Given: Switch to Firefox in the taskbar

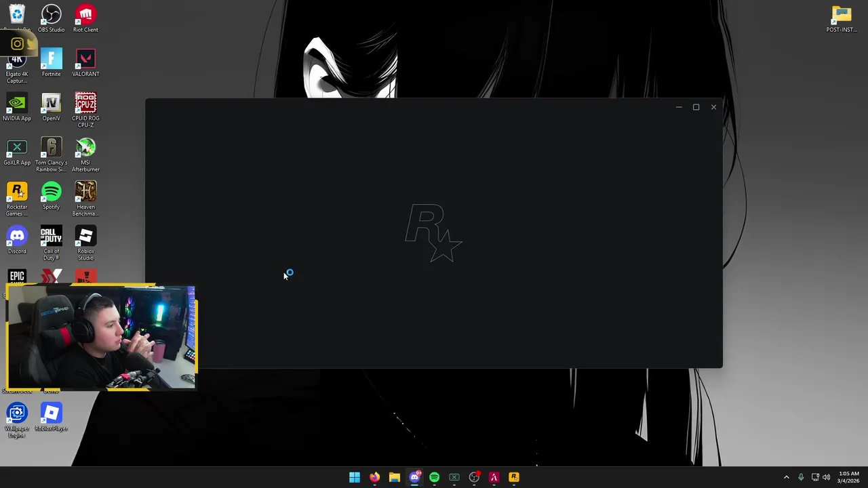Looking at the screenshot, I should pyautogui.click(x=374, y=477).
